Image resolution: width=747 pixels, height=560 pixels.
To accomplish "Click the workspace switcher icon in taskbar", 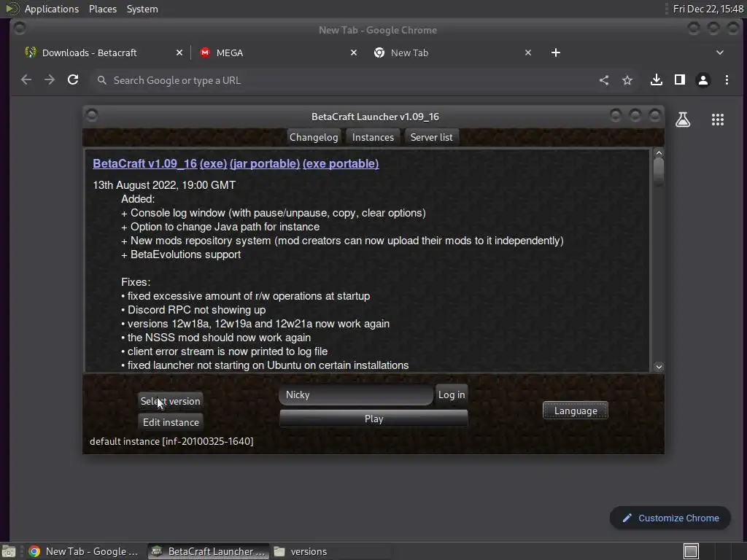I will pyautogui.click(x=691, y=551).
